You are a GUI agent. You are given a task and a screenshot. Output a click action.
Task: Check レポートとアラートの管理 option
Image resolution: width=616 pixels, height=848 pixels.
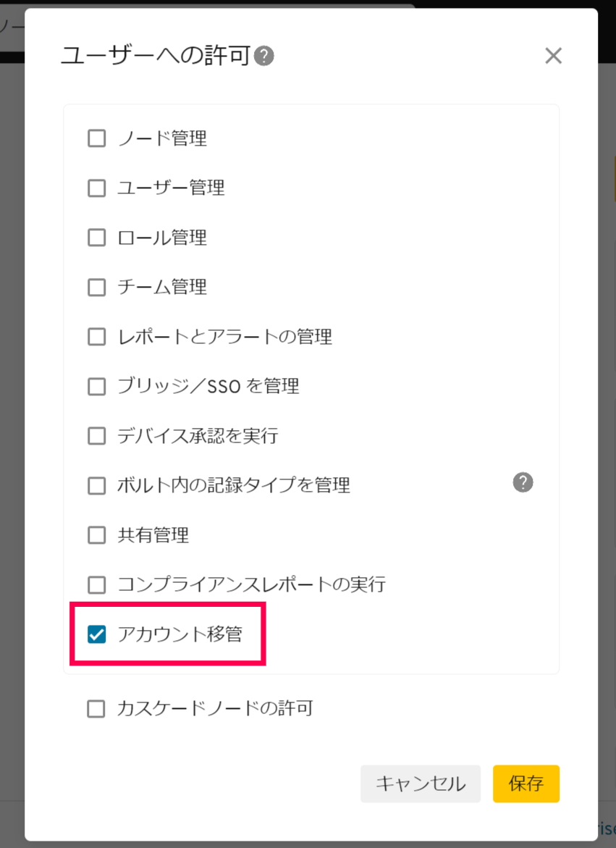(96, 337)
